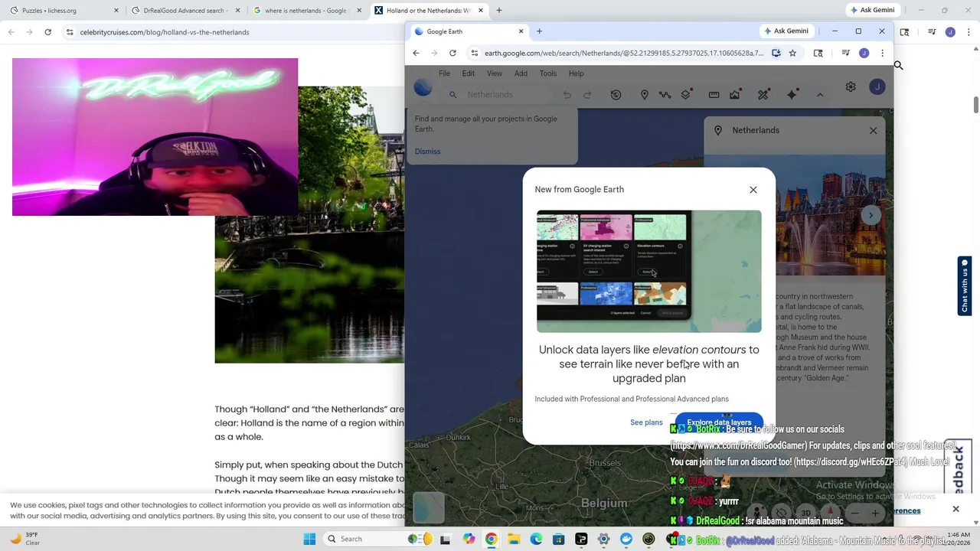Open the Google Earth logo home icon
The image size is (980, 551).
point(423,87)
